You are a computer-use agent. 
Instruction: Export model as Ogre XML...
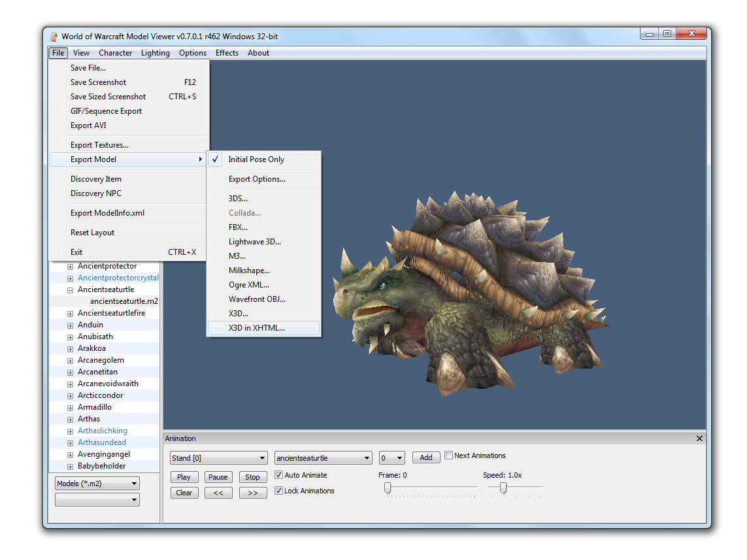264,285
